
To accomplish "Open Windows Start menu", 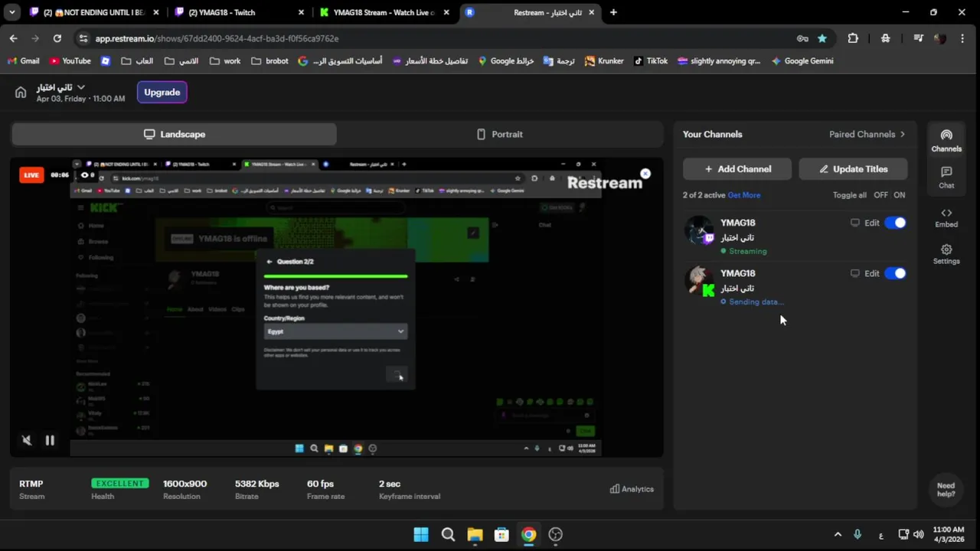I will coord(421,535).
